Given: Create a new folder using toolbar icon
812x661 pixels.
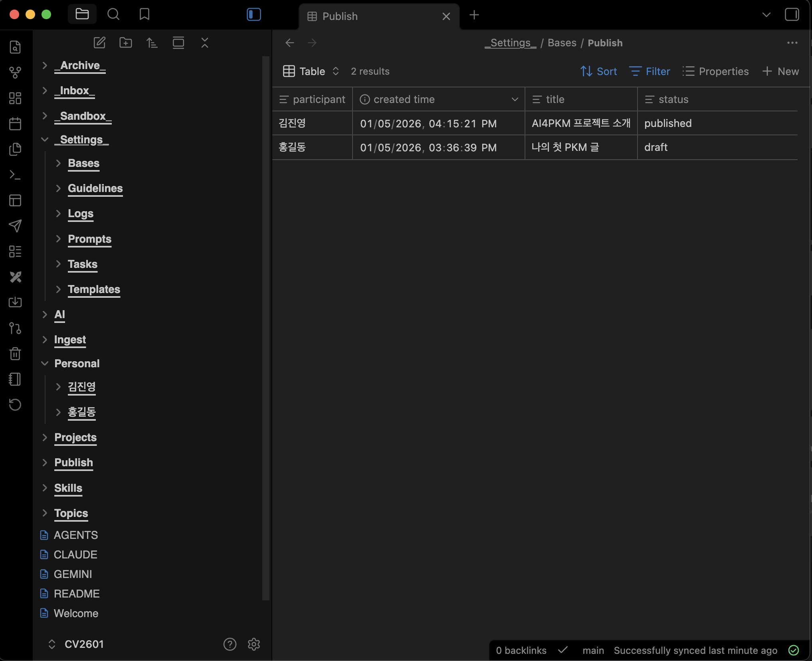Looking at the screenshot, I should coord(126,43).
